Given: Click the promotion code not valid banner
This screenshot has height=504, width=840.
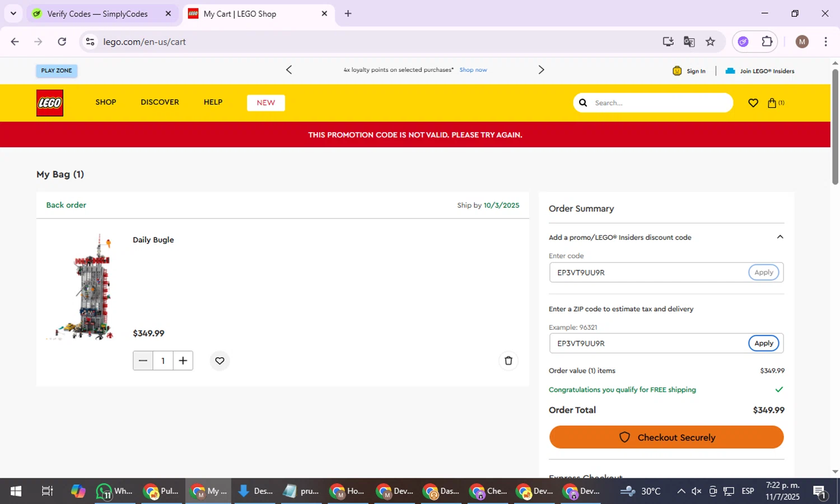Looking at the screenshot, I should 415,135.
